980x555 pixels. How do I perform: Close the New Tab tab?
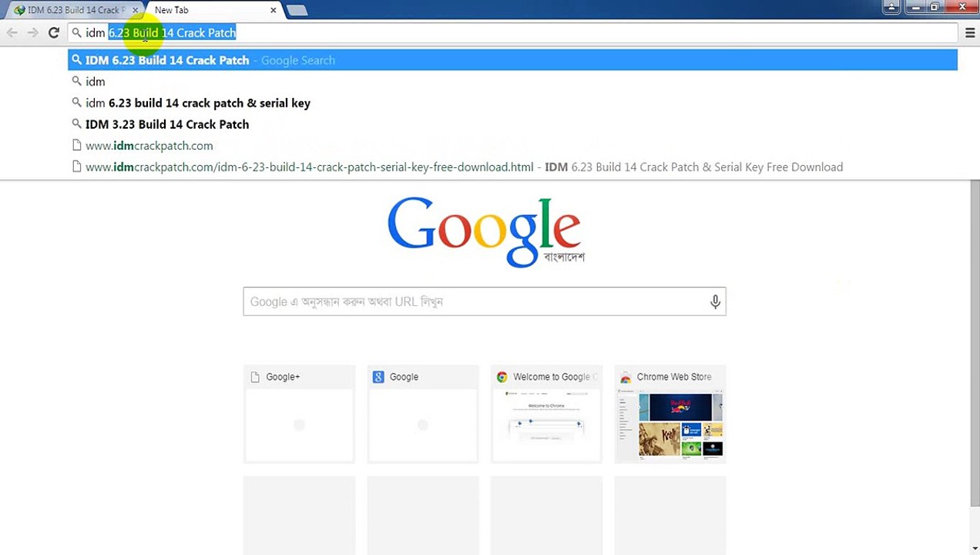tap(274, 10)
